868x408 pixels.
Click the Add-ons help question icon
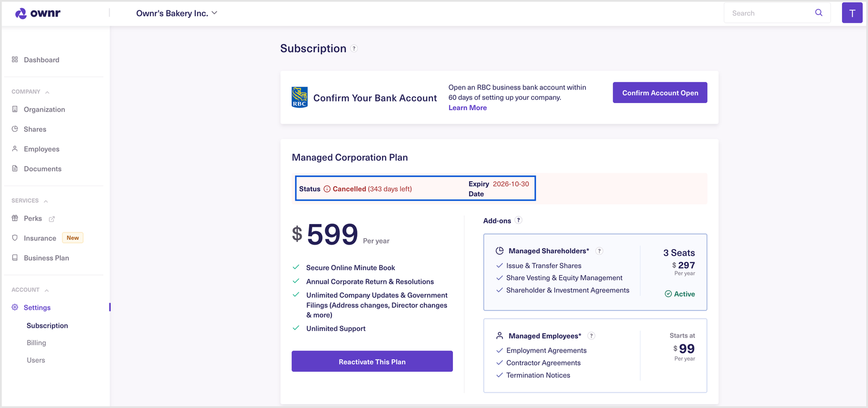tap(519, 220)
